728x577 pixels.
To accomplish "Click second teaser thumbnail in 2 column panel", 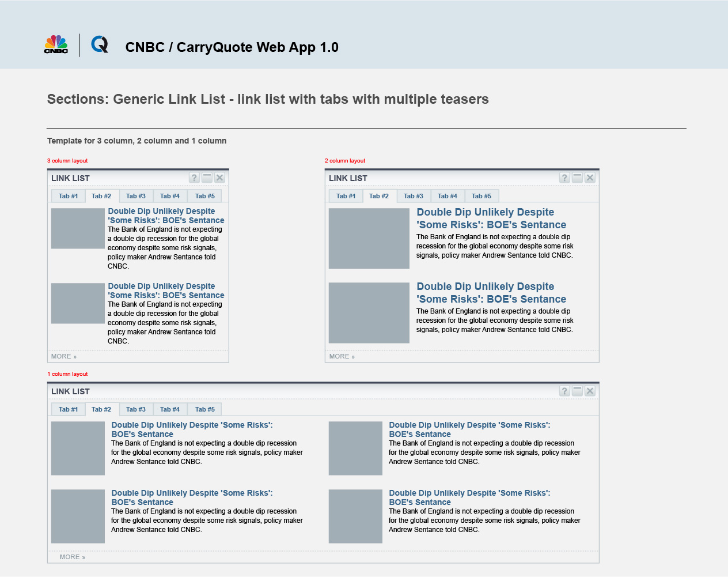I will point(369,313).
